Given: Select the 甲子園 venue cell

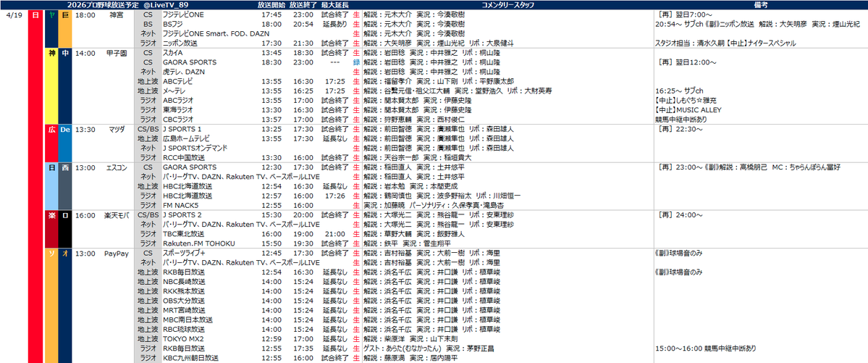Looking at the screenshot, I should click(x=117, y=53).
